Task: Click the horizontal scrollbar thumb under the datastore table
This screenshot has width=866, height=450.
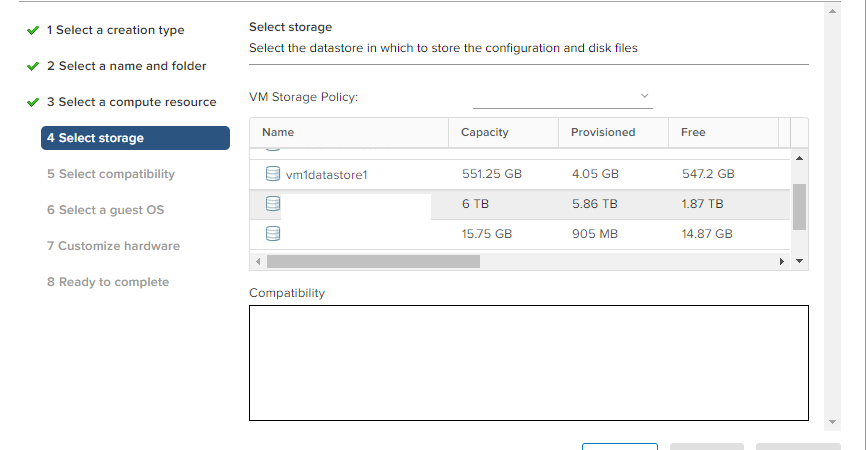Action: pos(373,261)
